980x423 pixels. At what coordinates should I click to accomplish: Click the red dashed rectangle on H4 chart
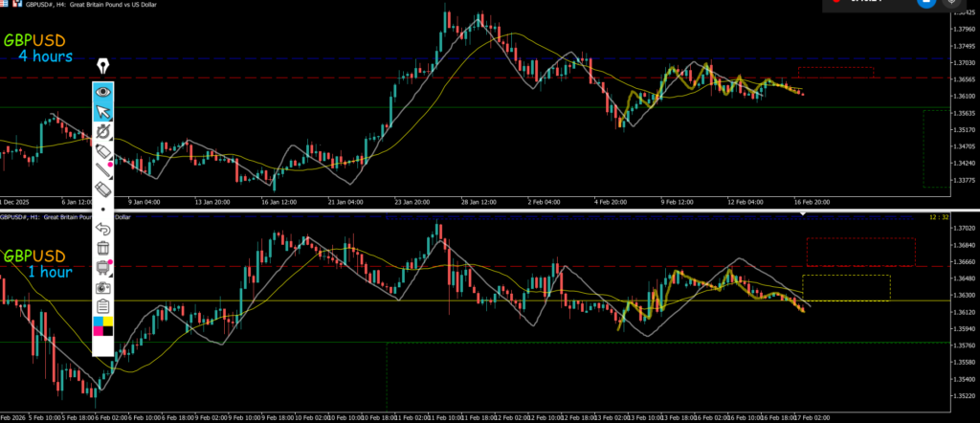[835, 73]
